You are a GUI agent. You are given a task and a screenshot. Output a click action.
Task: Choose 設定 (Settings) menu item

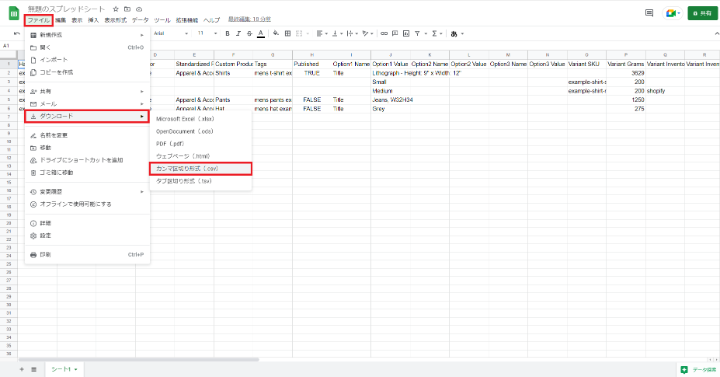point(87,236)
